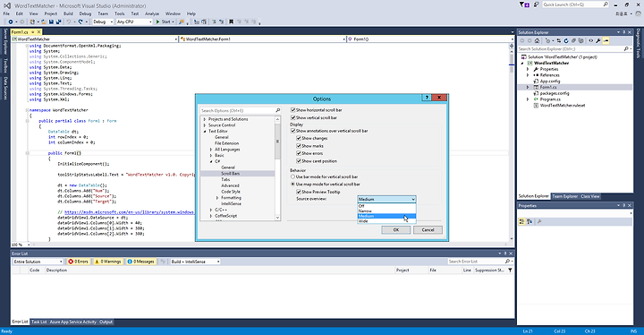Open the Debug configuration dropdown
The width and height of the screenshot is (644, 335).
pos(103,21)
